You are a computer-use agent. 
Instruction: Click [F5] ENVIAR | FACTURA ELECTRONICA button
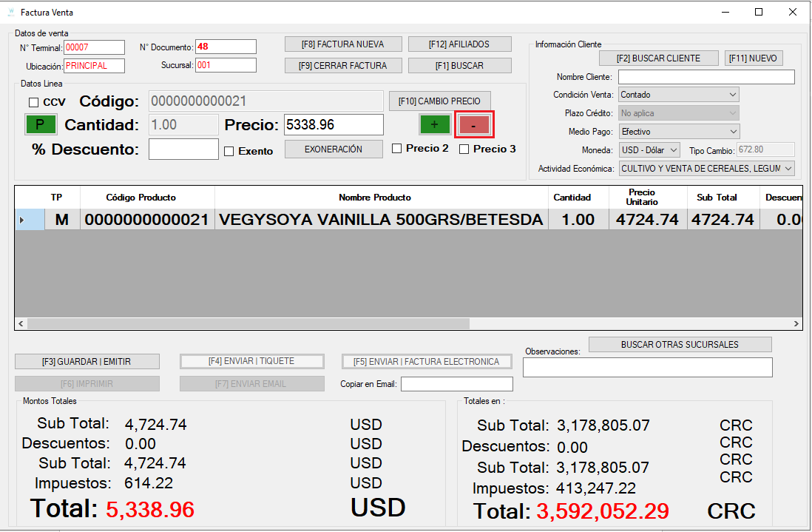427,362
